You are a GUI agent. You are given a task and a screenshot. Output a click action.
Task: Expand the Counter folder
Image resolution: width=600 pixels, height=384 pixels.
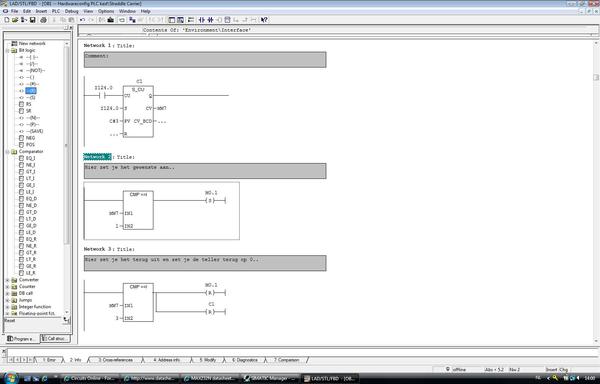(7, 287)
